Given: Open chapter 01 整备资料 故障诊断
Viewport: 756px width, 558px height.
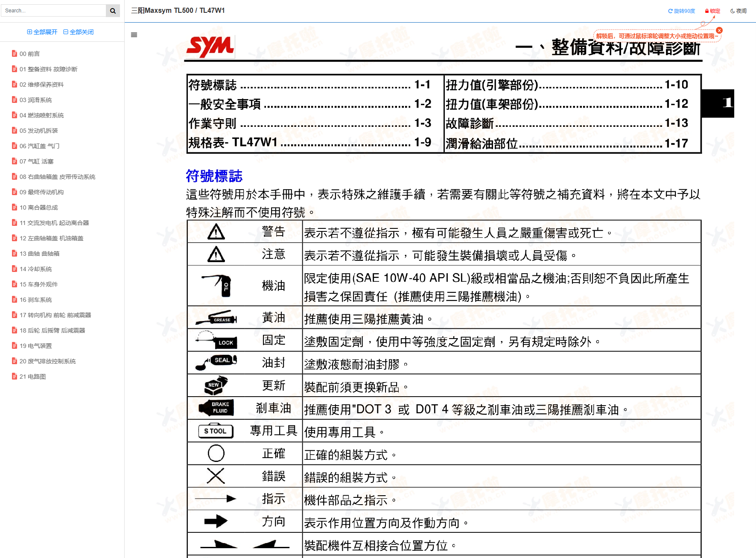Looking at the screenshot, I should point(48,69).
